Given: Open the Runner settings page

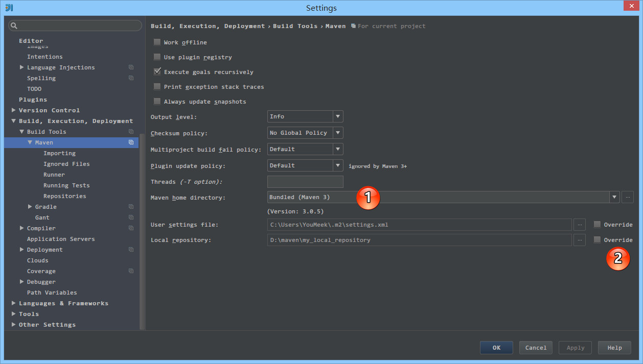Looking at the screenshot, I should pos(55,174).
